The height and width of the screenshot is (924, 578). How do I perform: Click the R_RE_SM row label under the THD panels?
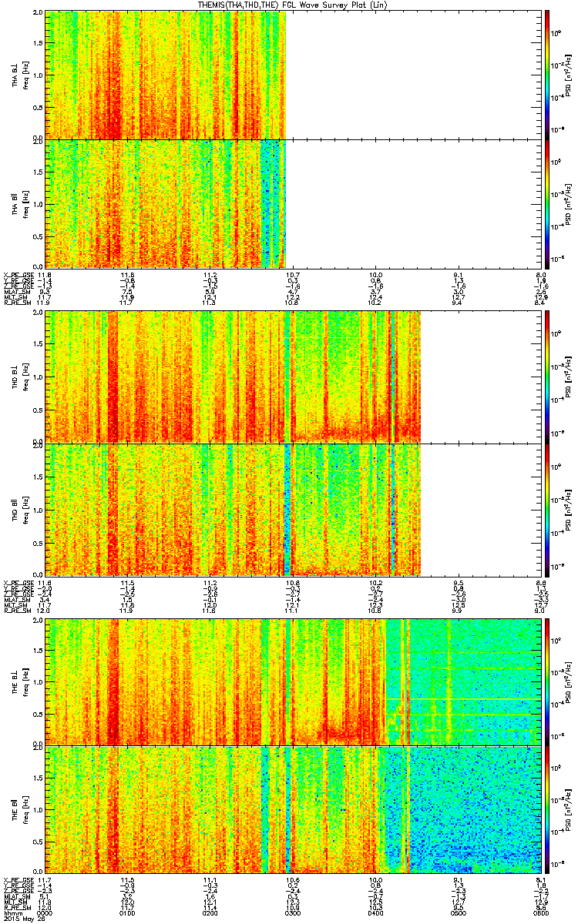point(18,611)
